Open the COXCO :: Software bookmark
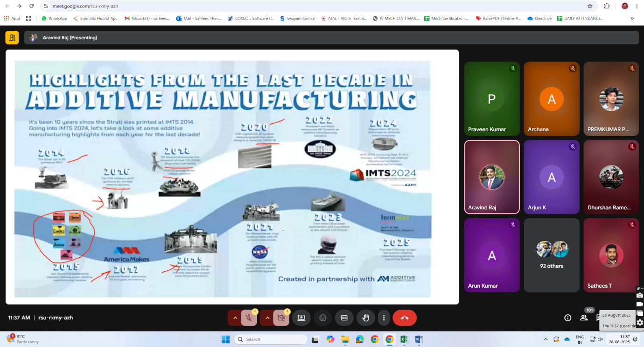This screenshot has width=644, height=347. [251, 18]
